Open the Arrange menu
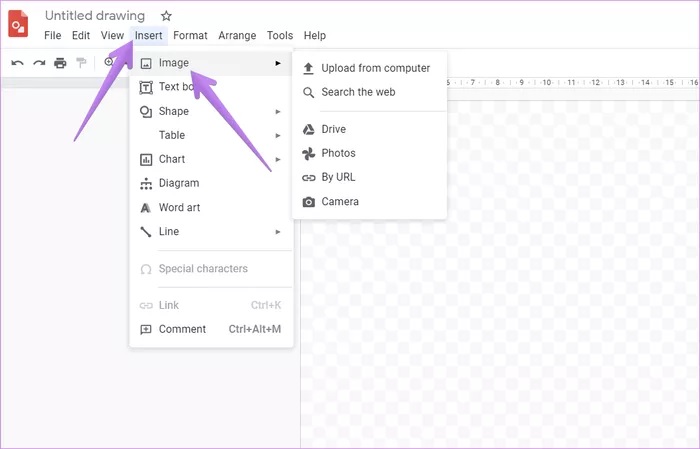Screen dimensions: 700x449 (237, 35)
